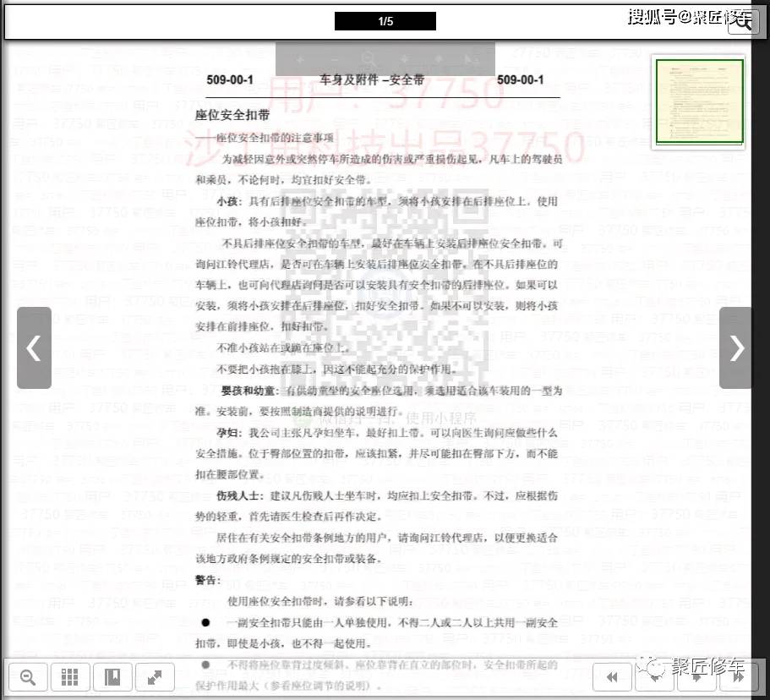The image size is (770, 700).
Task: Click the right header code "509-00-1"
Action: click(x=521, y=79)
